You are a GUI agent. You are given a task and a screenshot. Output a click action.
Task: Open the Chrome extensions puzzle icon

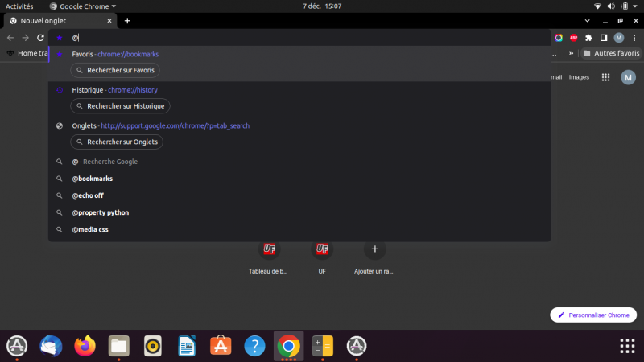(588, 38)
